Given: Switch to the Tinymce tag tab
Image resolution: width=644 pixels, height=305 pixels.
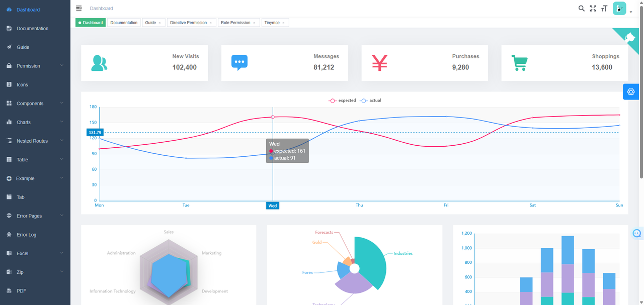Looking at the screenshot, I should [x=275, y=23].
